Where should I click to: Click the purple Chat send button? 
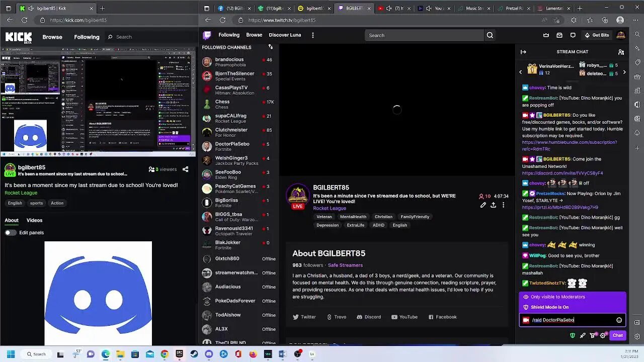(618, 335)
